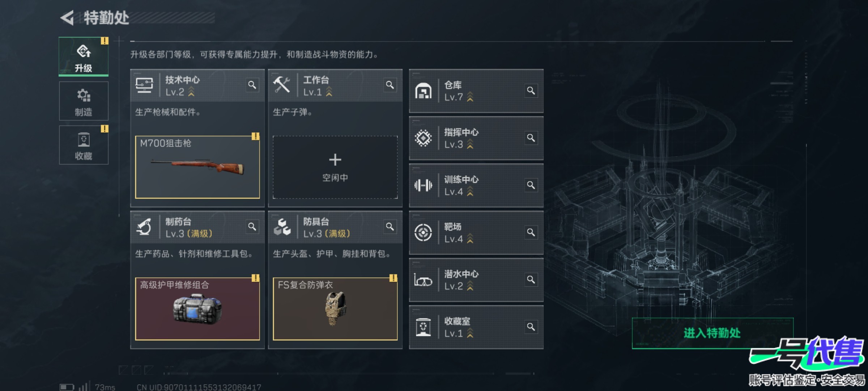
Task: Click the 进入特勤处 button
Action: click(712, 333)
